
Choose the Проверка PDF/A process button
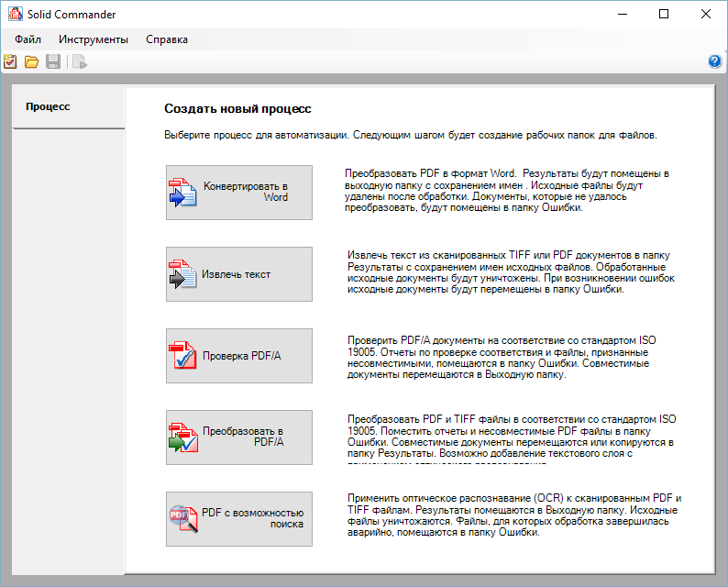[x=239, y=356]
